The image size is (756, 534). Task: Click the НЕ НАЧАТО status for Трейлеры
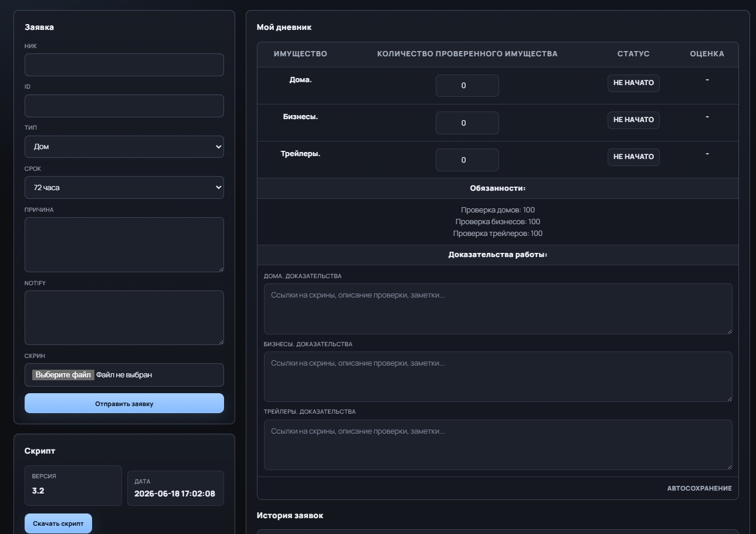[633, 157]
